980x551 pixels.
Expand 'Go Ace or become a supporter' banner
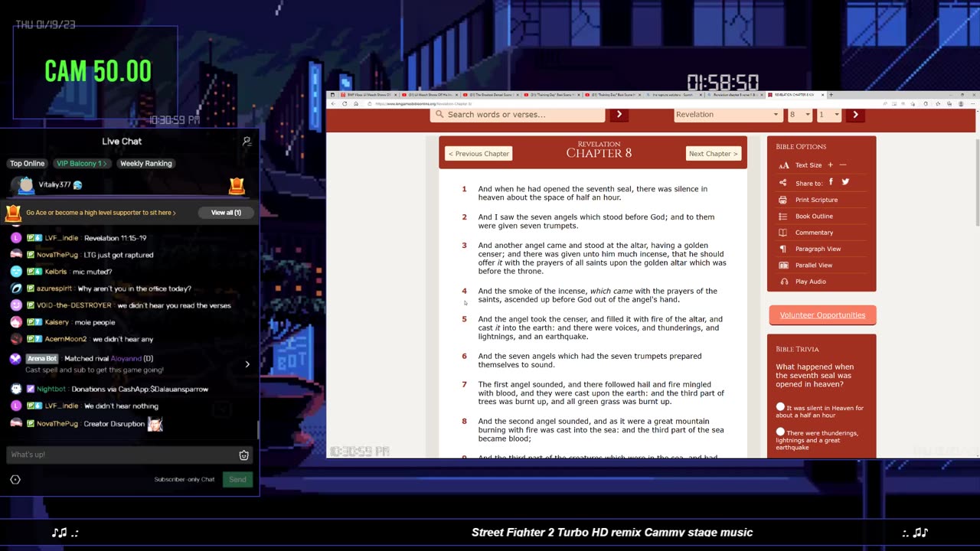tap(101, 213)
